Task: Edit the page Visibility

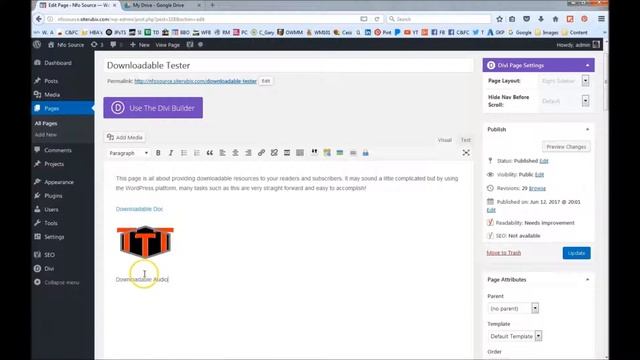Action: coord(539,175)
